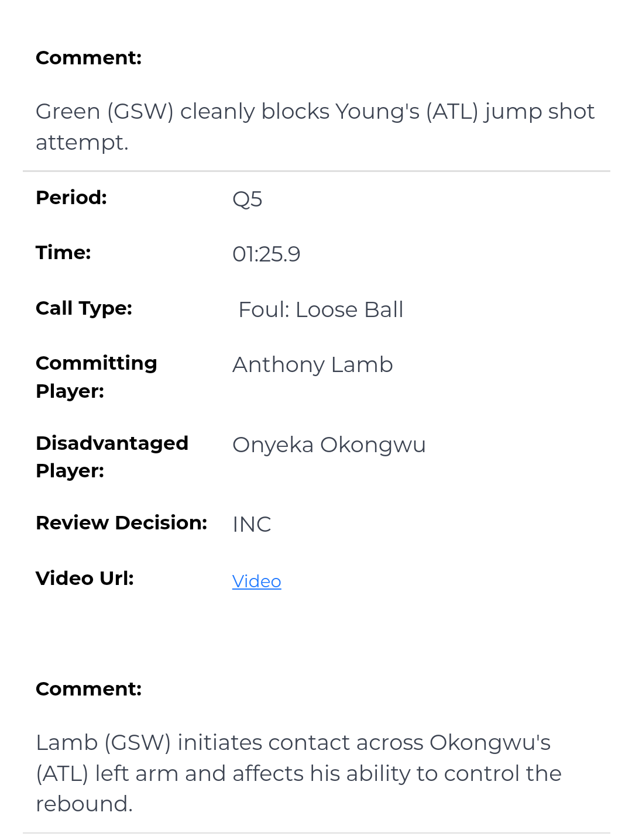Click the Lamb initiates contact comment text

tap(298, 773)
